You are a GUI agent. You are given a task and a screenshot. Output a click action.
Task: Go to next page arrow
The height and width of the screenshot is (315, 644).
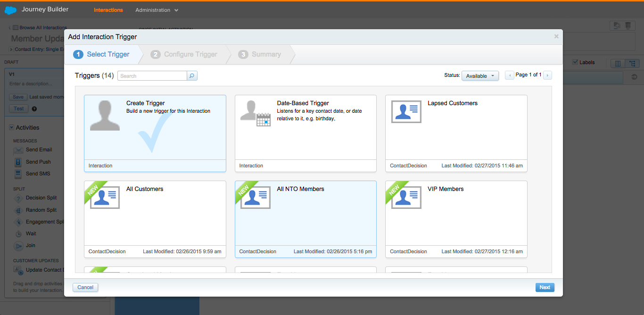[x=547, y=75]
